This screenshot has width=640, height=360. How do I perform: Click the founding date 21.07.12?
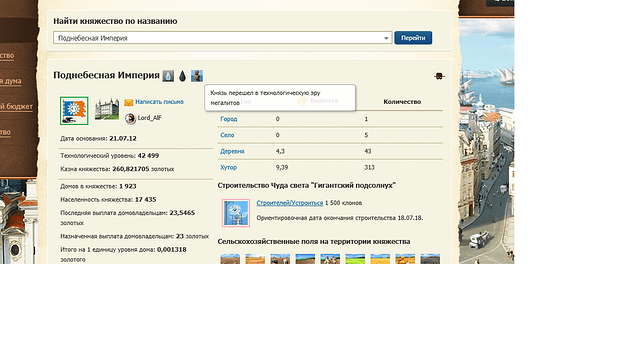(x=123, y=138)
